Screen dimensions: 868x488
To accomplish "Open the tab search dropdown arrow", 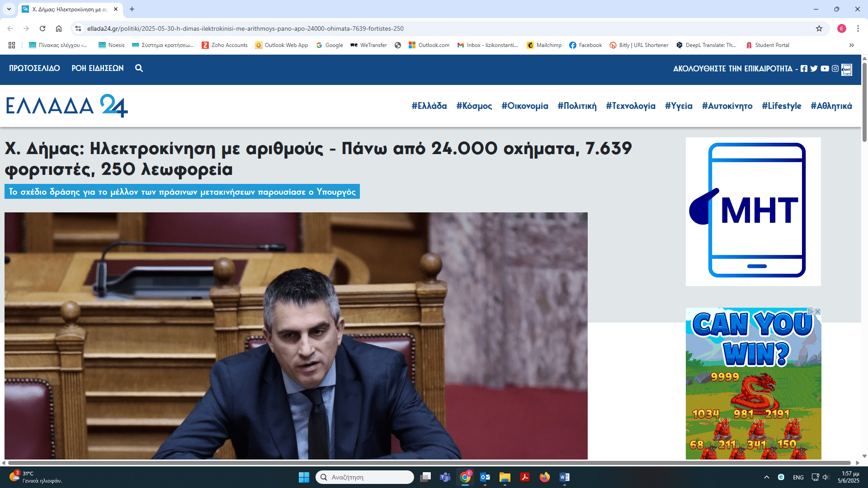I will point(9,9).
